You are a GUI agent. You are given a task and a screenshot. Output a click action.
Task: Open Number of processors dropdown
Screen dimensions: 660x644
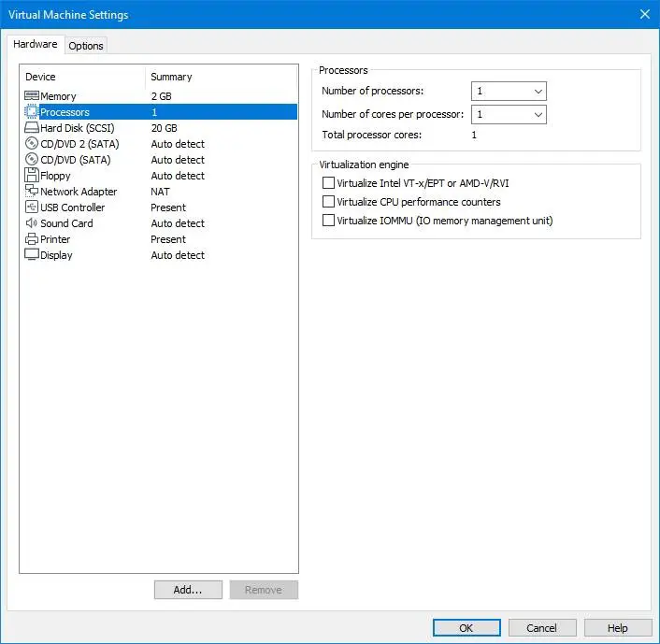click(x=509, y=92)
